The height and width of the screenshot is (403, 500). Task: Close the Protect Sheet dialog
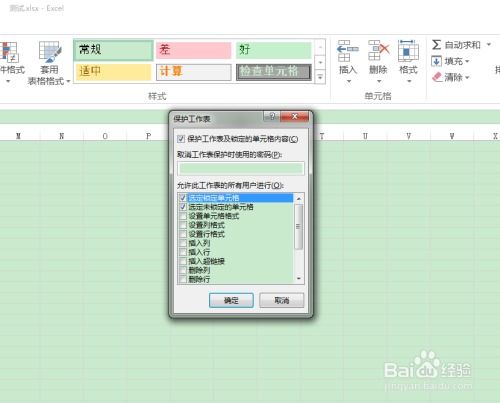tap(294, 116)
